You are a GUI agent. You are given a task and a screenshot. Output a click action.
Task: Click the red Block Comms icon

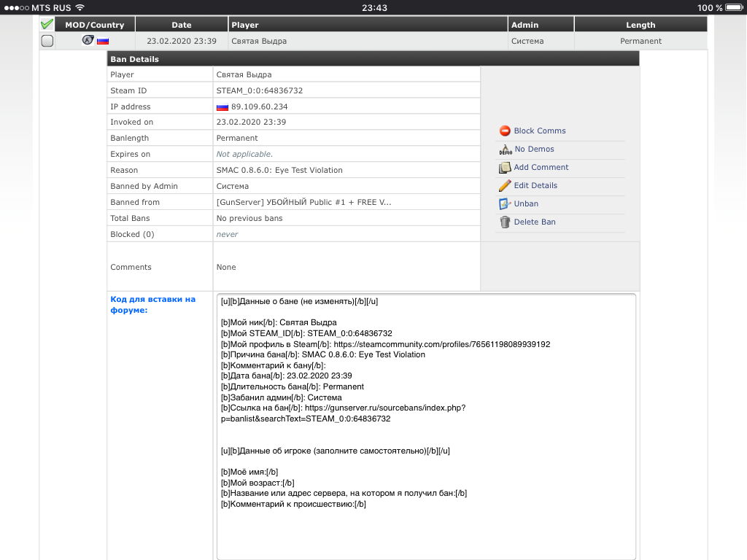tap(505, 131)
